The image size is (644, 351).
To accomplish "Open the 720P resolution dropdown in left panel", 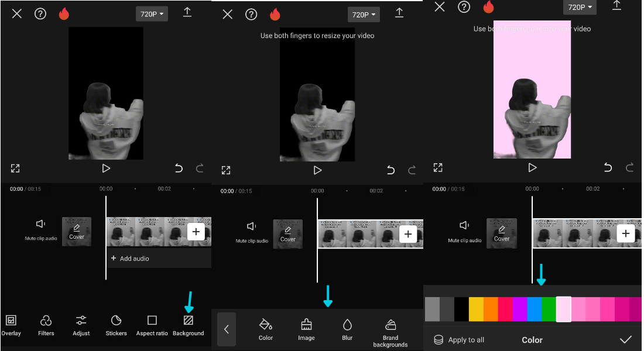I will point(152,14).
